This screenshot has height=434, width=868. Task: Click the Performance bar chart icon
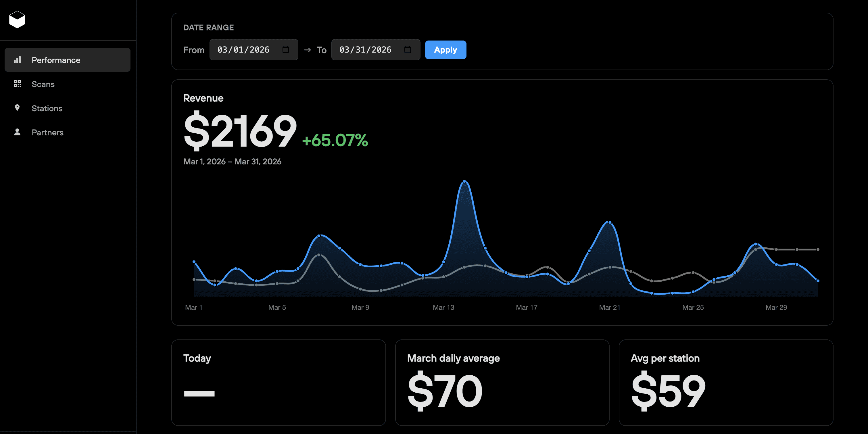pos(17,60)
